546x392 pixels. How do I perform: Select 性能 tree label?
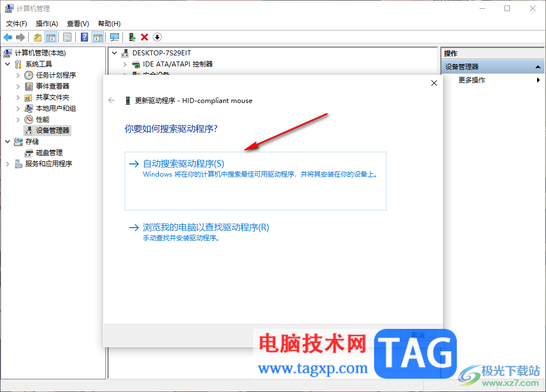(x=43, y=120)
